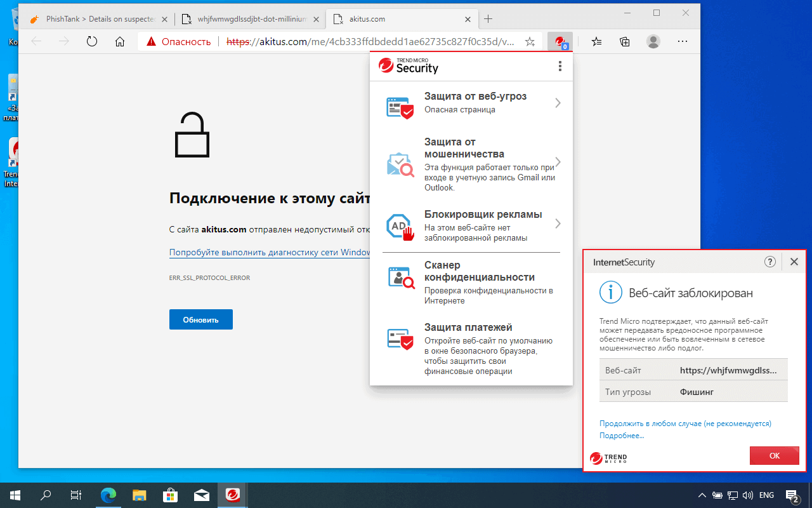Click the ad blocker AD icon
The width and height of the screenshot is (812, 508).
pyautogui.click(x=400, y=226)
